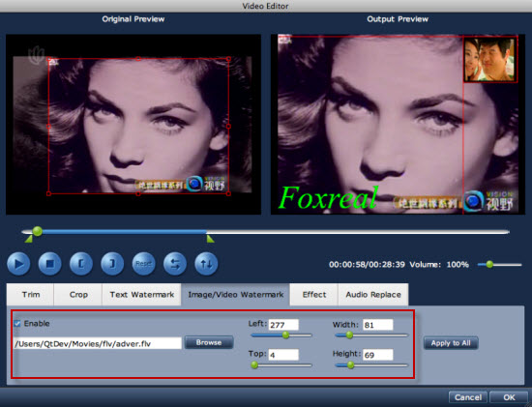Click the trim end triangle marker
The width and height of the screenshot is (532, 407).
[x=211, y=239]
